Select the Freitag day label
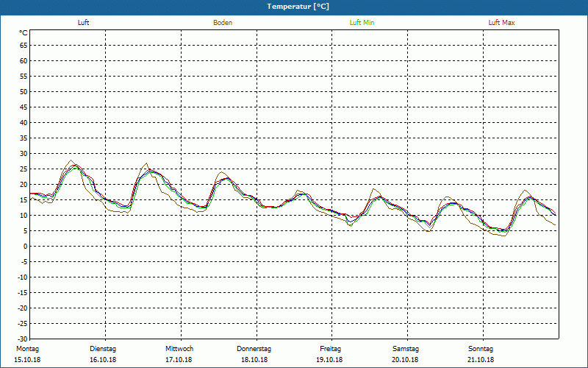588x368 pixels. click(x=330, y=349)
